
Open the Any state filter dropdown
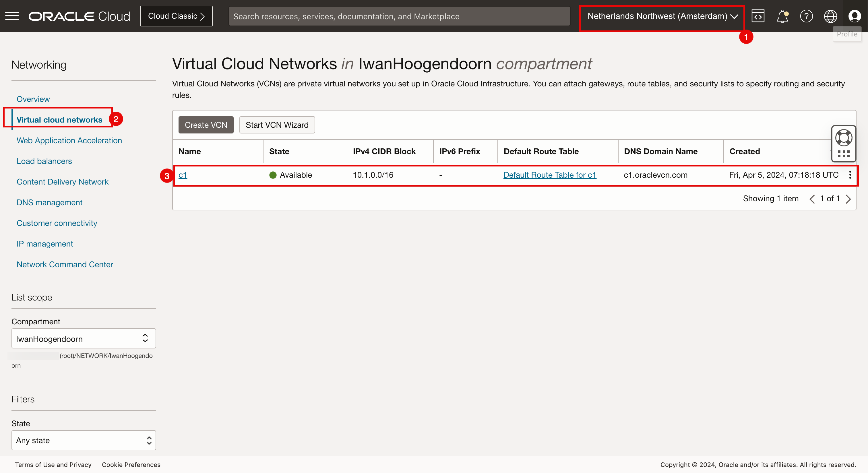pos(84,440)
